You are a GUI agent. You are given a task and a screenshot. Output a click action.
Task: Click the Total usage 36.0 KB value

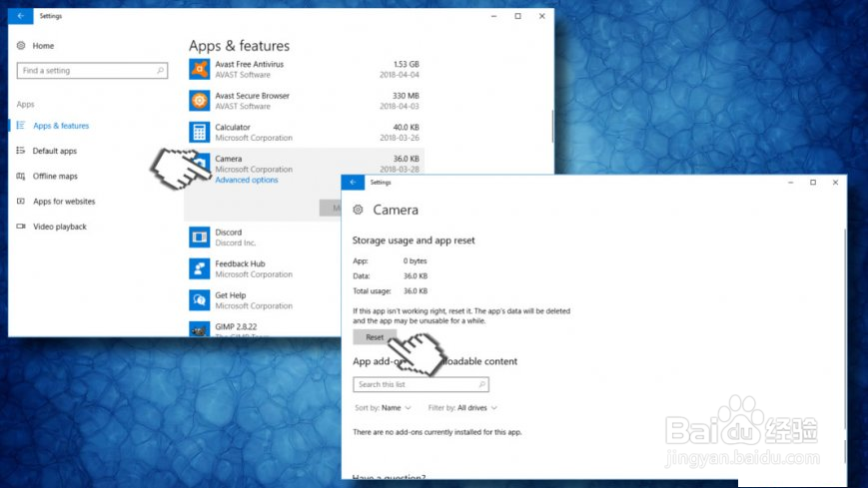tap(416, 291)
